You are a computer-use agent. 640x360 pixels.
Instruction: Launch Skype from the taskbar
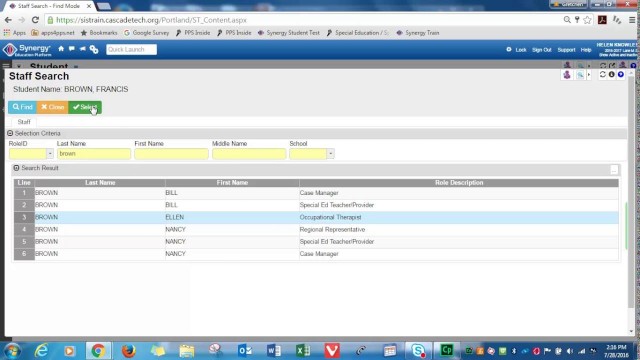tap(418, 351)
